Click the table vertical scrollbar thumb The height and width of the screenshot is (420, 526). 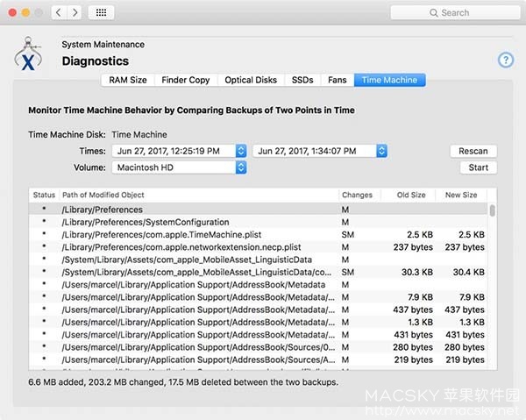coord(492,210)
